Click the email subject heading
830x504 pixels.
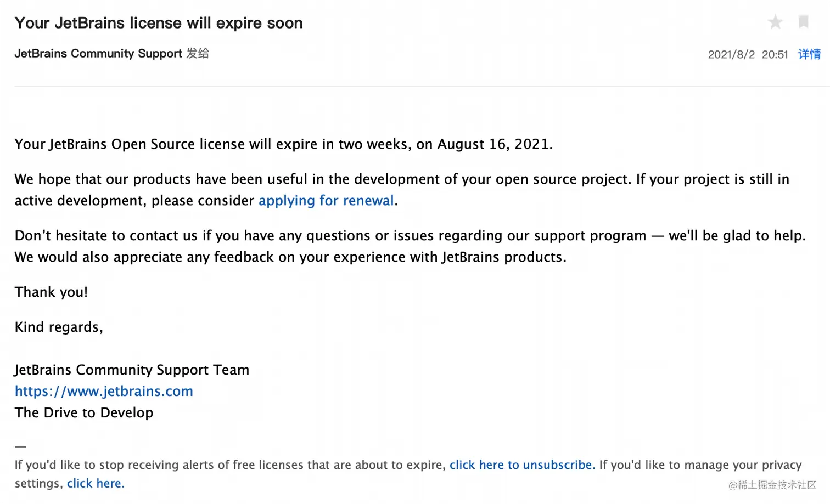[x=159, y=23]
